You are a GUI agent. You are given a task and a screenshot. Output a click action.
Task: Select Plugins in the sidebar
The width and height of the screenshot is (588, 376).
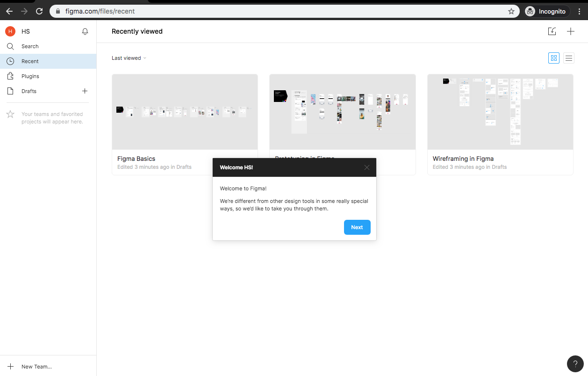point(48,76)
